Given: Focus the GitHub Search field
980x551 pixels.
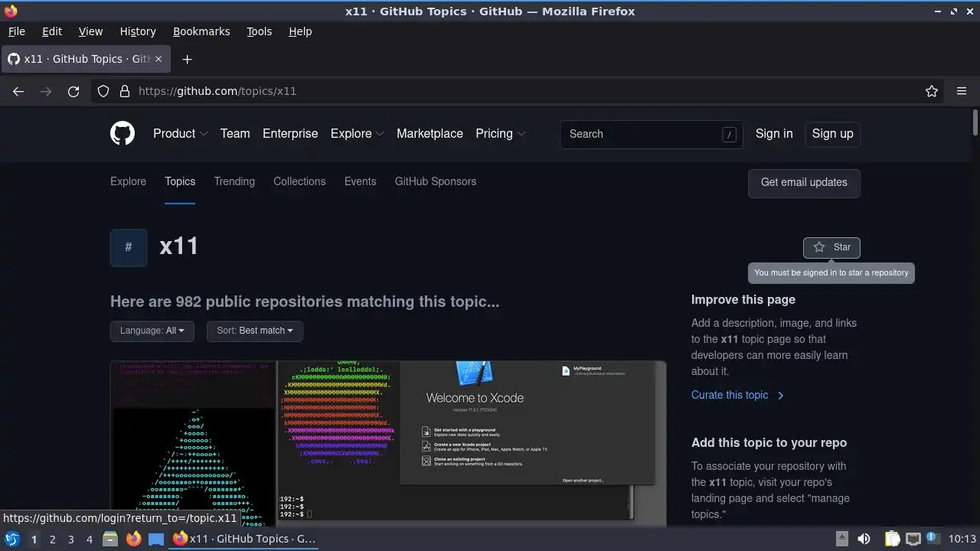Looking at the screenshot, I should coord(652,134).
